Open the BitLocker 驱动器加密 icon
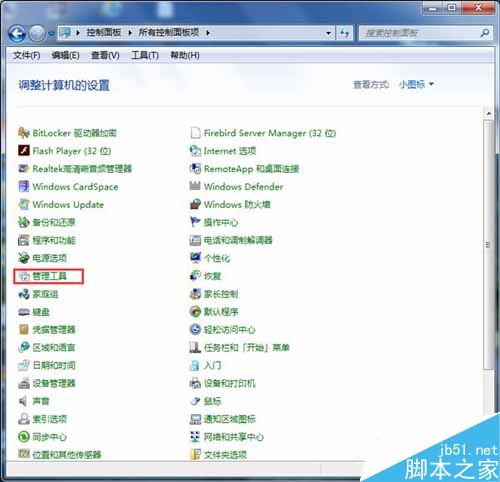This screenshot has height=482, width=500. [x=24, y=133]
